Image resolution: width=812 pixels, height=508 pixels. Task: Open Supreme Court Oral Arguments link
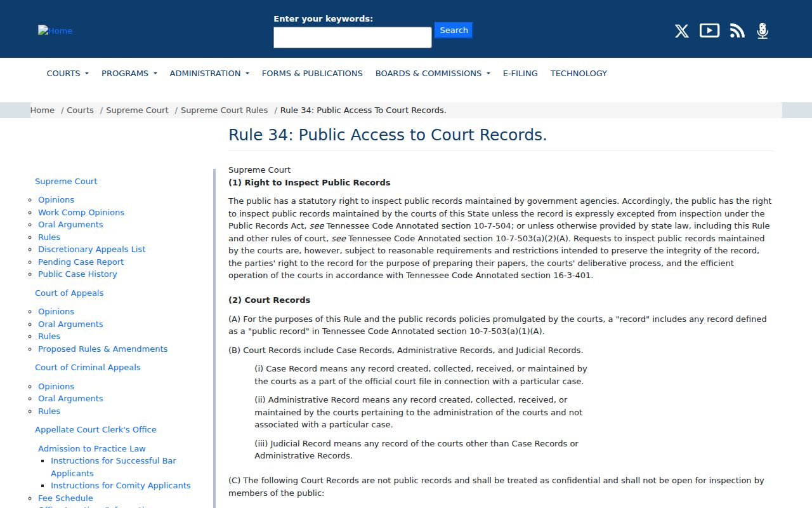tap(70, 224)
